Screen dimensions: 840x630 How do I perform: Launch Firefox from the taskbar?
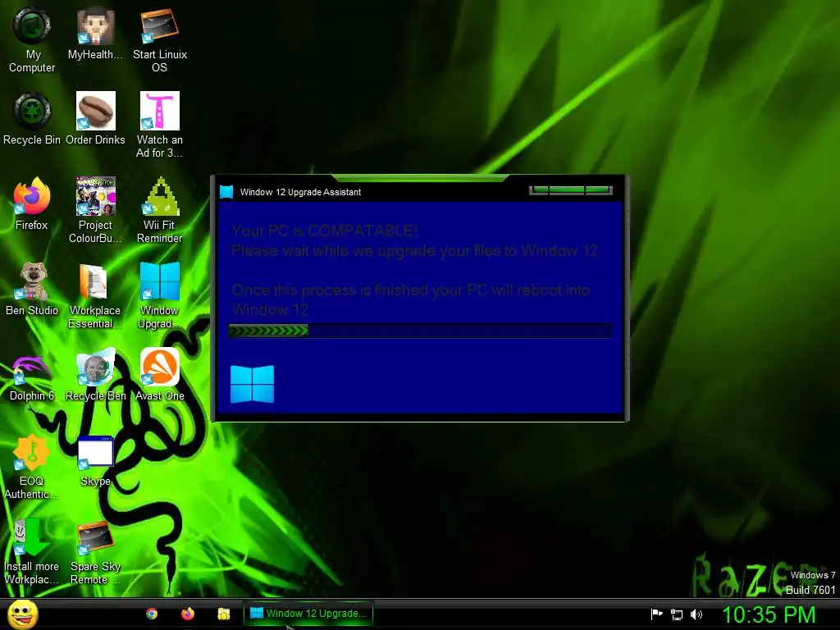188,614
